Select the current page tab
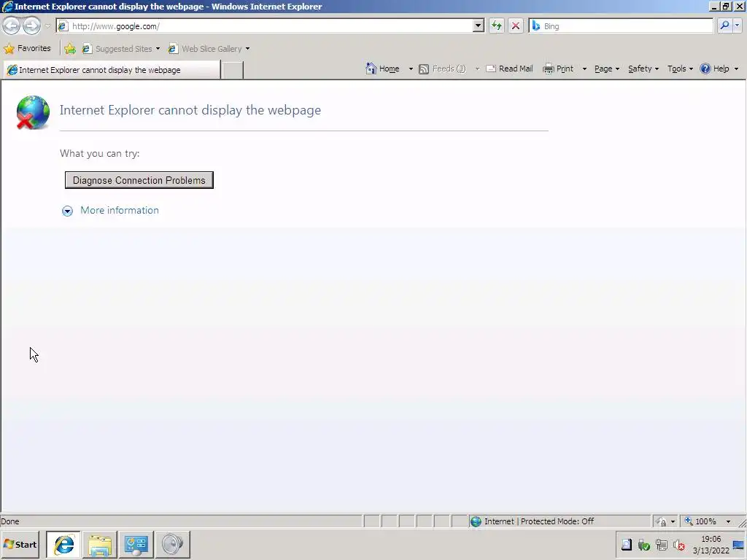Image resolution: width=747 pixels, height=560 pixels. pos(112,70)
